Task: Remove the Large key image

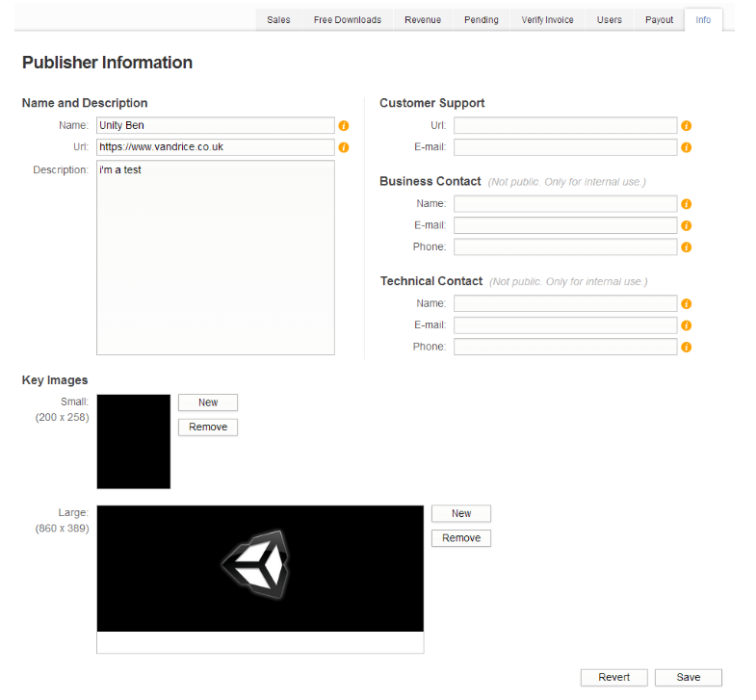Action: coord(461,538)
